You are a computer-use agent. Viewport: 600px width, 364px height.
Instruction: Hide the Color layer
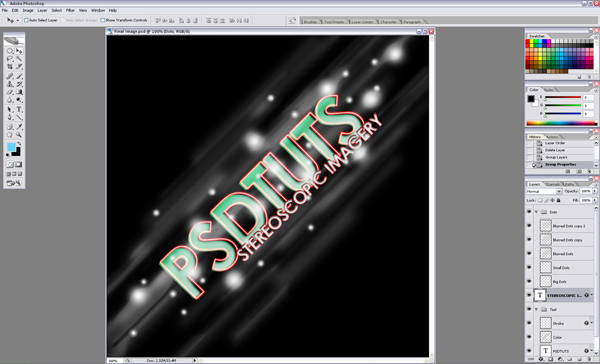529,337
